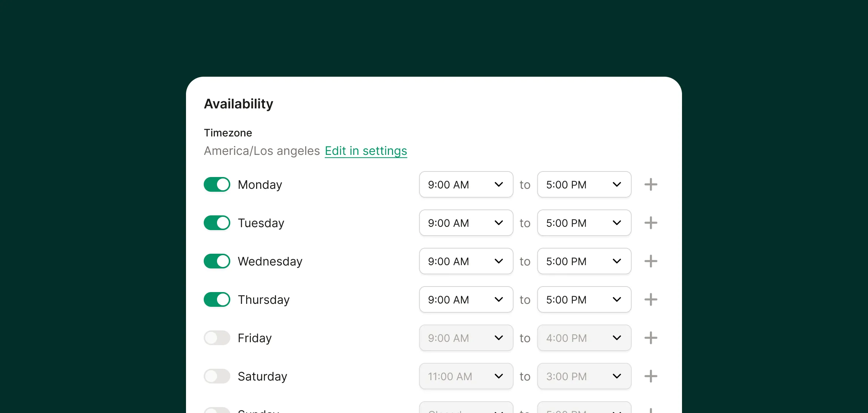Viewport: 868px width, 413px height.
Task: Open Saturday's 11:00 AM start time dropdown
Action: click(x=466, y=376)
